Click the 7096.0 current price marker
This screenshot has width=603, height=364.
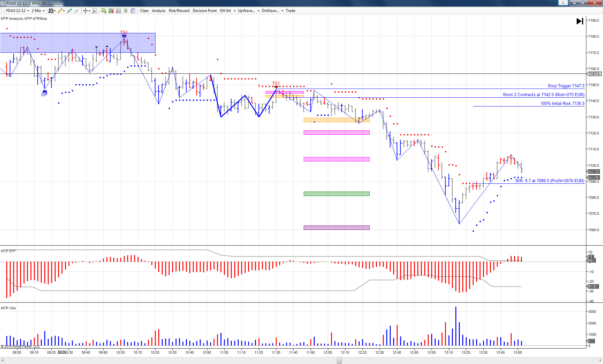(594, 171)
